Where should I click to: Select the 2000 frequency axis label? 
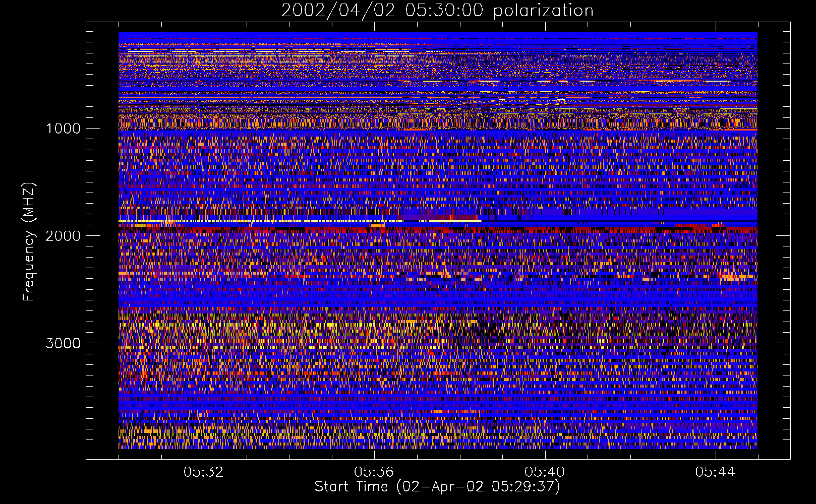(64, 236)
